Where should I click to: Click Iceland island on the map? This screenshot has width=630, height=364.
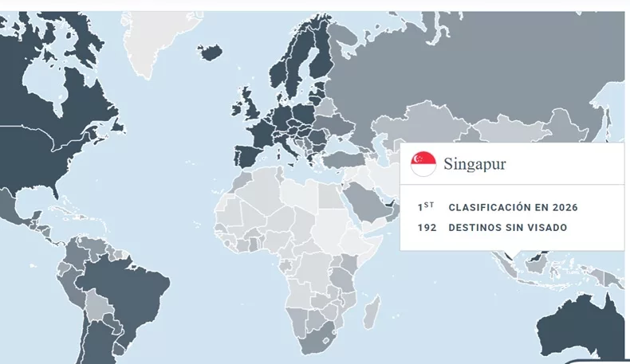pos(210,53)
